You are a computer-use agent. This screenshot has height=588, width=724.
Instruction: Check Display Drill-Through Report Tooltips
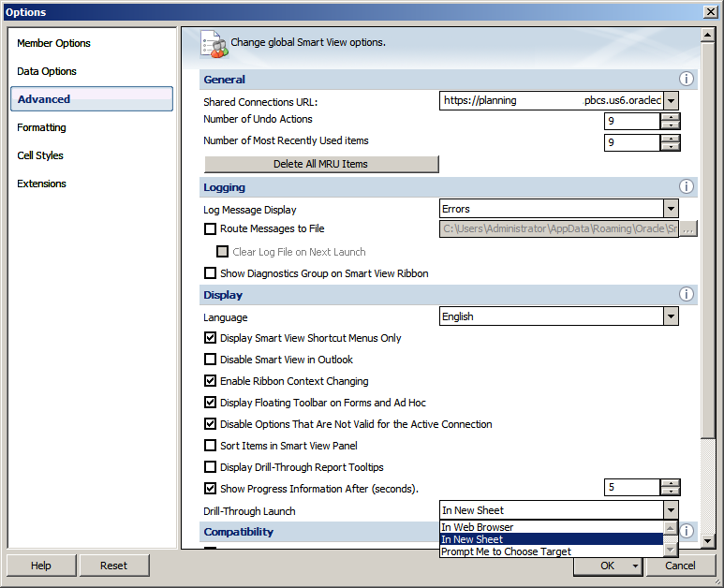210,467
